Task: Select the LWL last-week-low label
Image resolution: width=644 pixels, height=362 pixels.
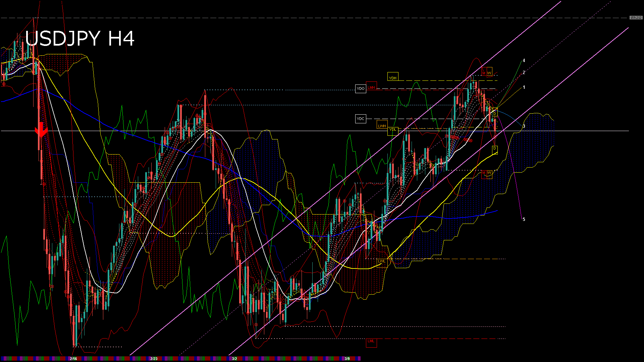Action: [382, 262]
